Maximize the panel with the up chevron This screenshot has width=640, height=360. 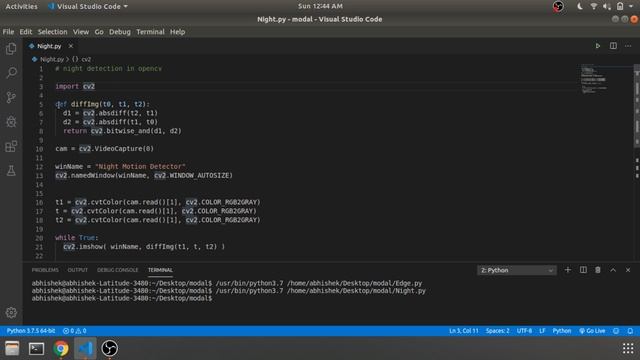tap(613, 270)
